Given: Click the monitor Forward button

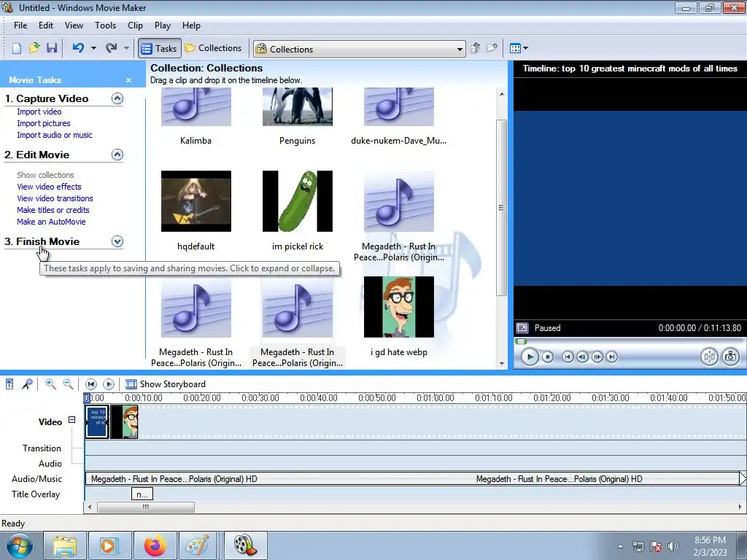Looking at the screenshot, I should (x=612, y=357).
